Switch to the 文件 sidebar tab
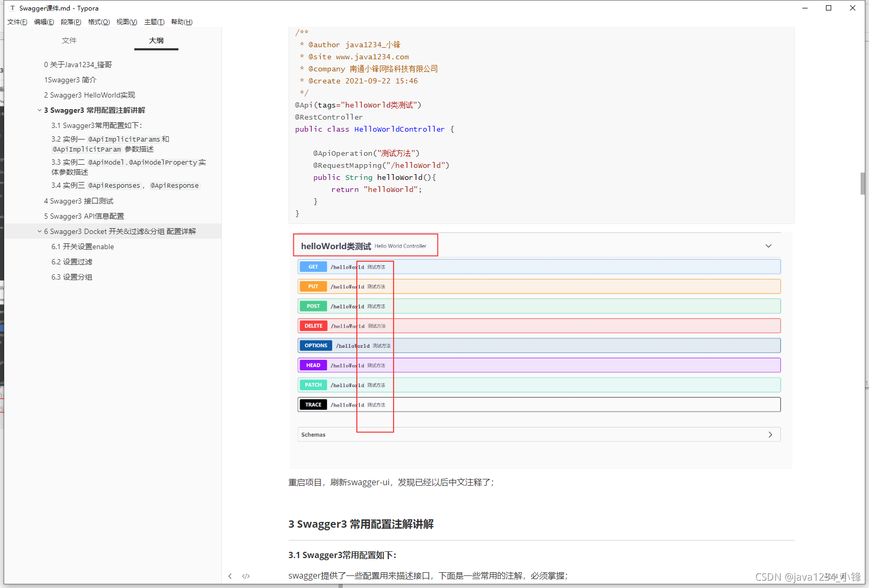869x588 pixels. (x=69, y=40)
